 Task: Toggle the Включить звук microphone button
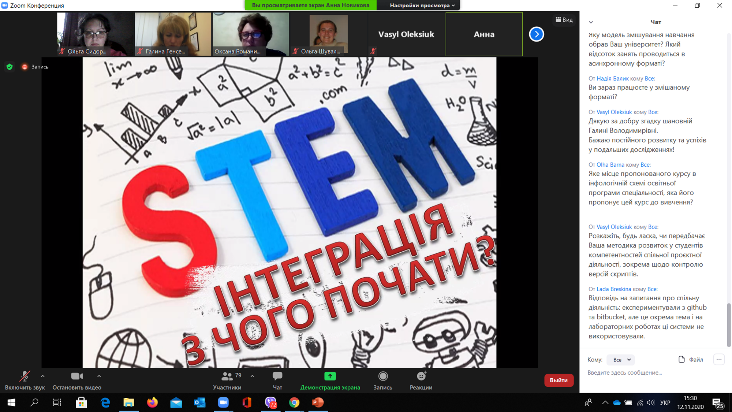24,376
